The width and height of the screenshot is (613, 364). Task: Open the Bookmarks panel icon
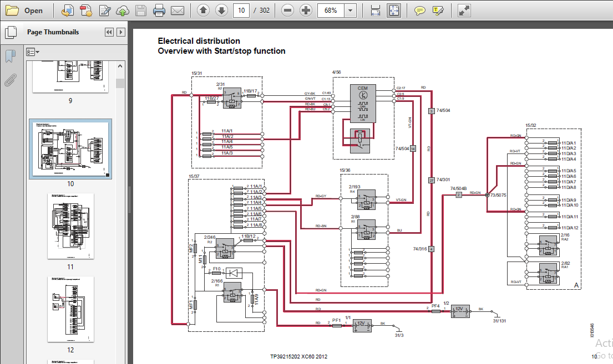coord(11,57)
